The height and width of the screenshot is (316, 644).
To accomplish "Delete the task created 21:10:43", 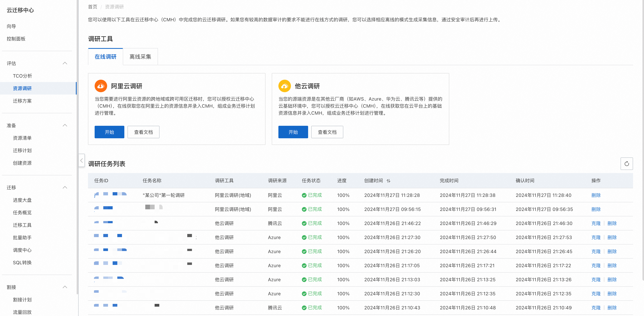I will coord(612,308).
